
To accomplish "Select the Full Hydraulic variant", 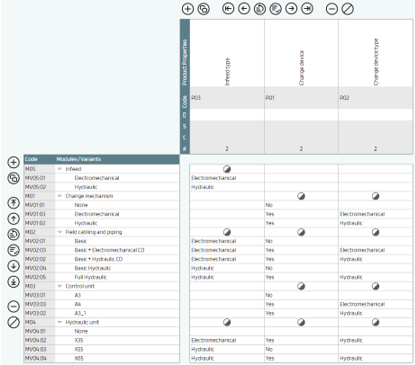I will click(91, 277).
